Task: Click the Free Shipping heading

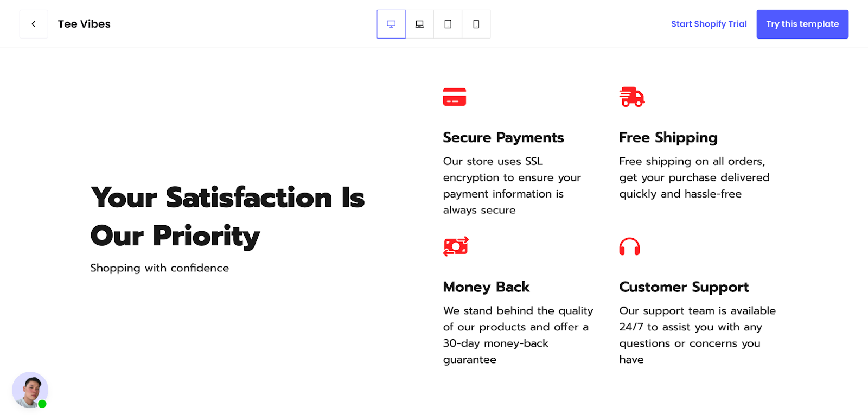Action: [x=668, y=137]
